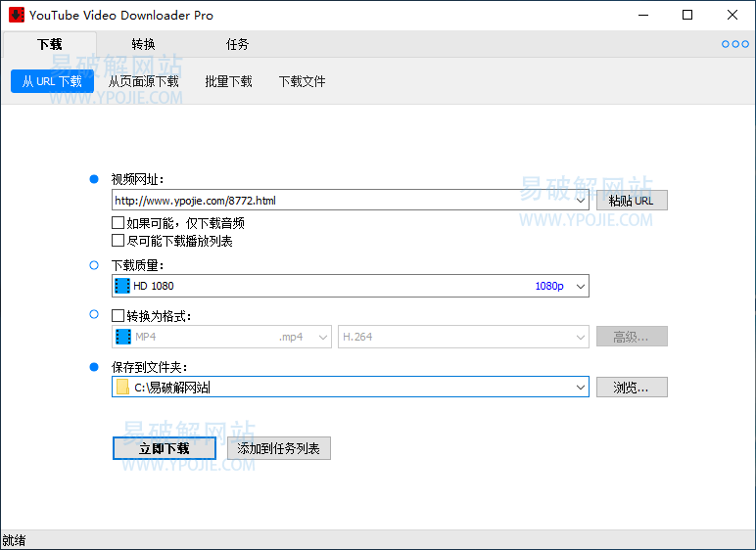This screenshot has height=550, width=756.
Task: Expand the video URL history dropdown
Action: point(580,201)
